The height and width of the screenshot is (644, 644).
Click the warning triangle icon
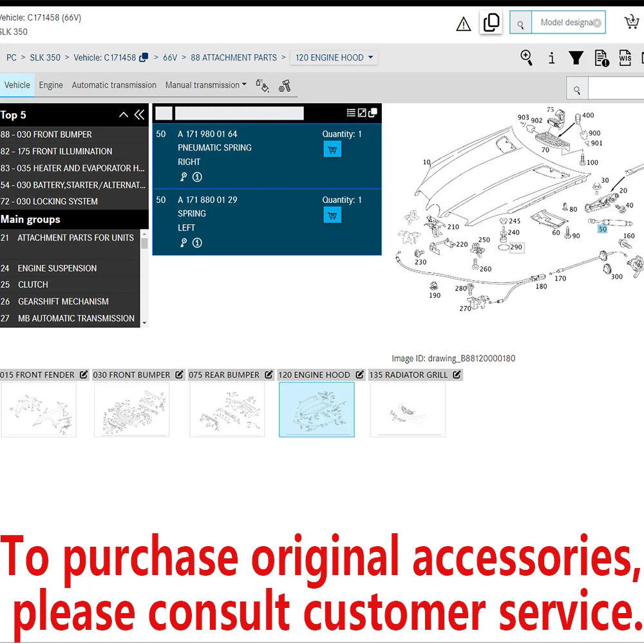(x=463, y=24)
